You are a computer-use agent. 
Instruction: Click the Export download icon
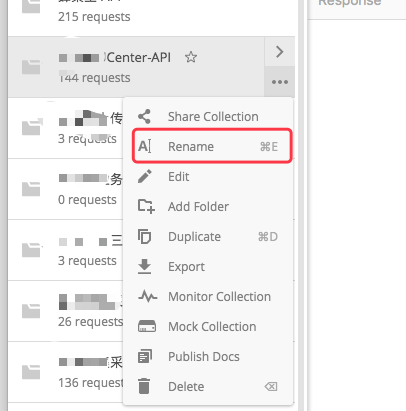(144, 267)
